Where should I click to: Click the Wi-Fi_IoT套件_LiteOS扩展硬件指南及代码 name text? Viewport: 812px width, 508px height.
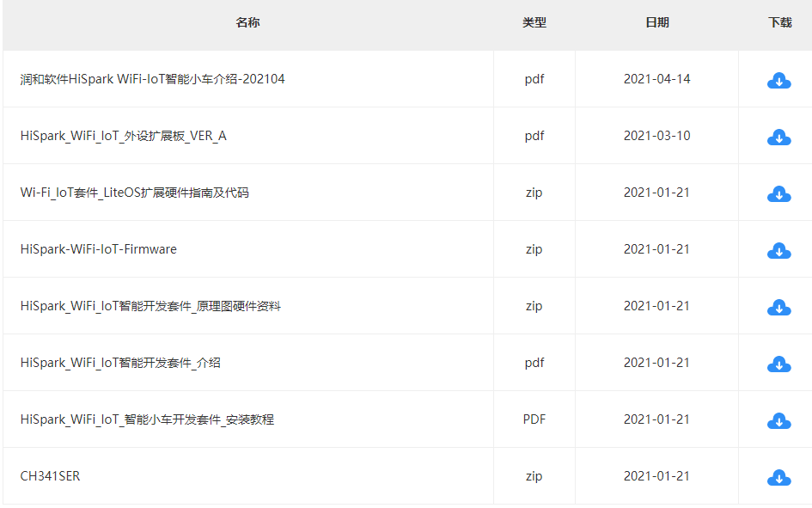(134, 193)
